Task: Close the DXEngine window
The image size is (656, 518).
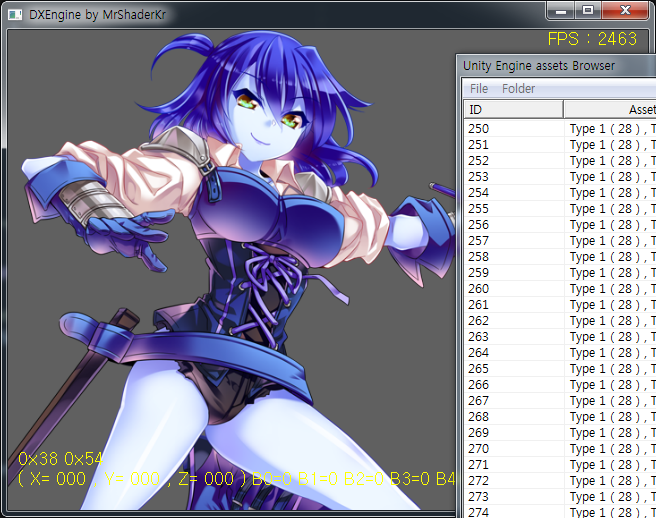Action: pos(625,11)
